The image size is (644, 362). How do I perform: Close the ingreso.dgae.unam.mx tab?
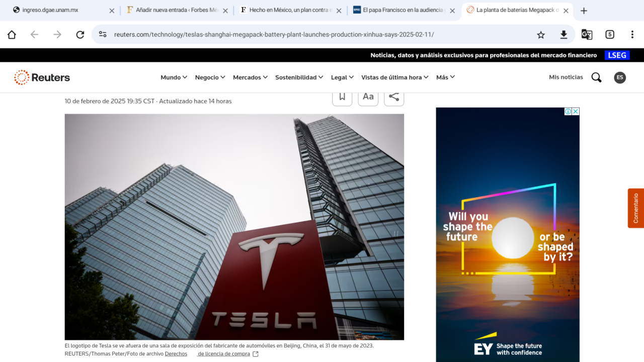click(x=112, y=11)
